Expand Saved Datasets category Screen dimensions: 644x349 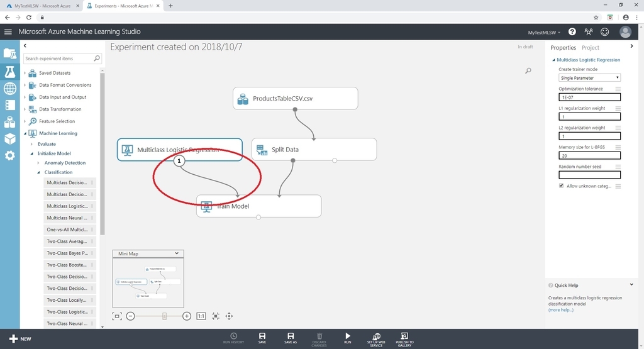[x=25, y=73]
